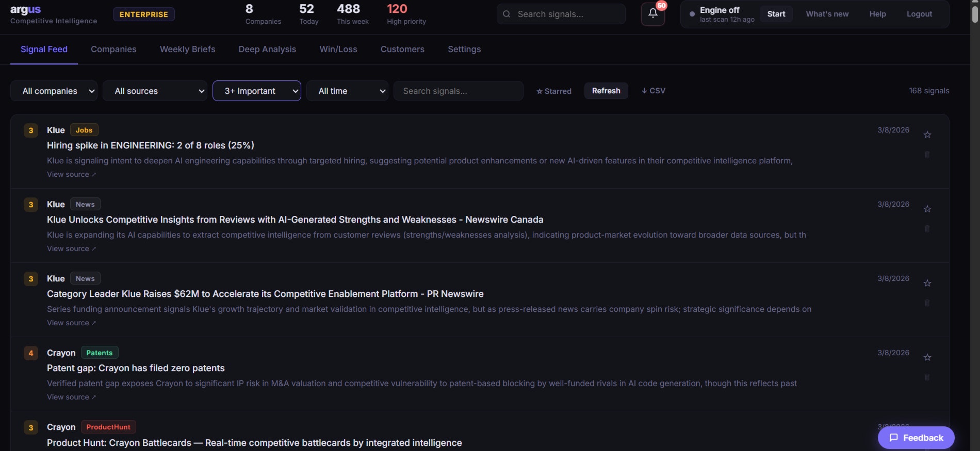The width and height of the screenshot is (980, 451).
Task: Click the '168 signals' count
Action: pos(929,91)
